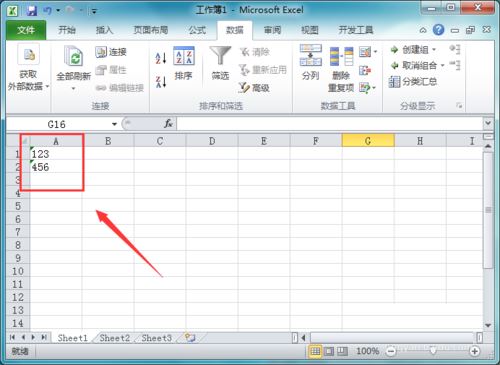Screen dimensions: 500x365
Task: Open the Connections command in ribbon
Action: point(111,52)
